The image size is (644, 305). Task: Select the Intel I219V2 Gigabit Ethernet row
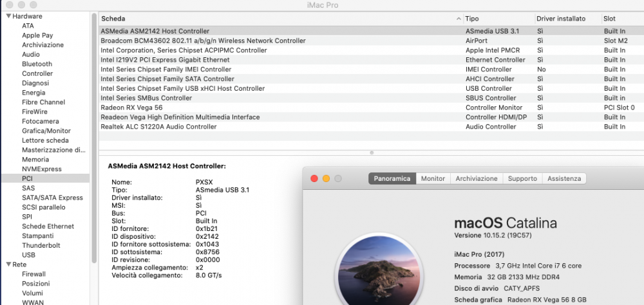[x=372, y=60]
